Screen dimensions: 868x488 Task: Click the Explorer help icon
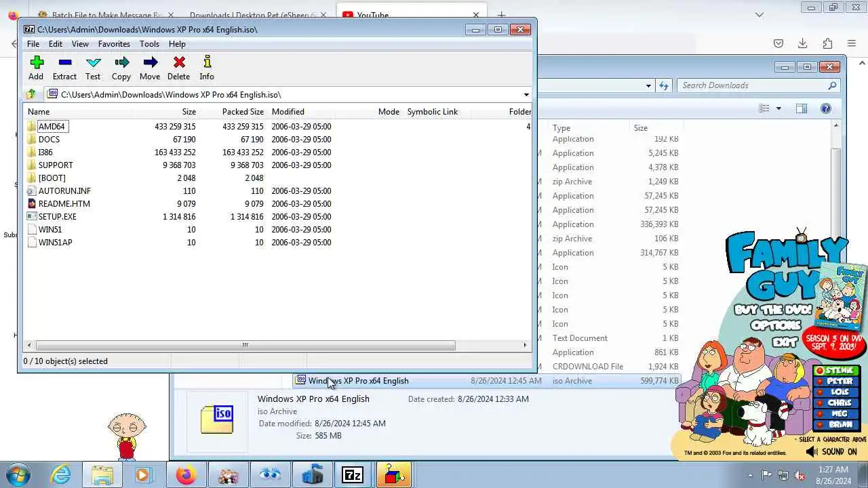coord(826,108)
